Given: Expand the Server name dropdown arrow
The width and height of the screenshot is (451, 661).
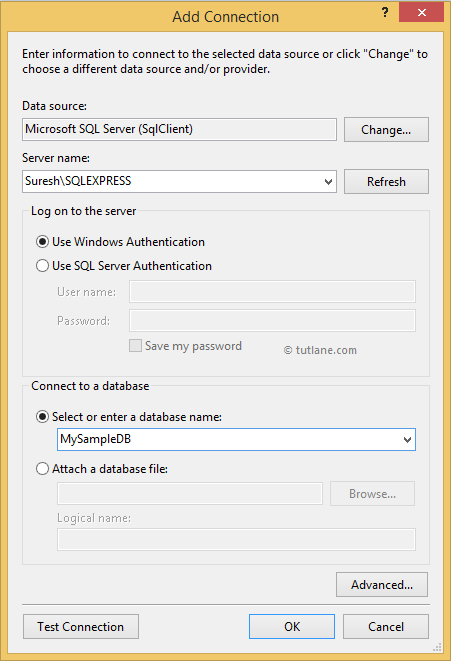Looking at the screenshot, I should 328,182.
